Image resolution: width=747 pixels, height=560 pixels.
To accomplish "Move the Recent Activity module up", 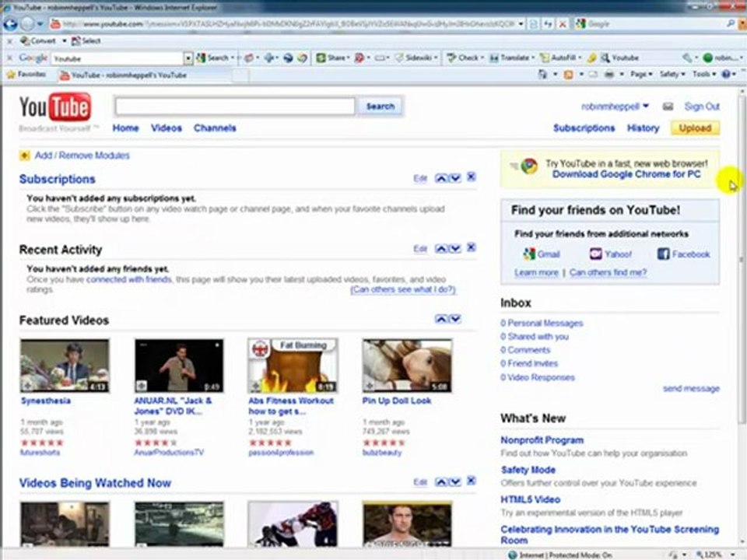I will (441, 249).
